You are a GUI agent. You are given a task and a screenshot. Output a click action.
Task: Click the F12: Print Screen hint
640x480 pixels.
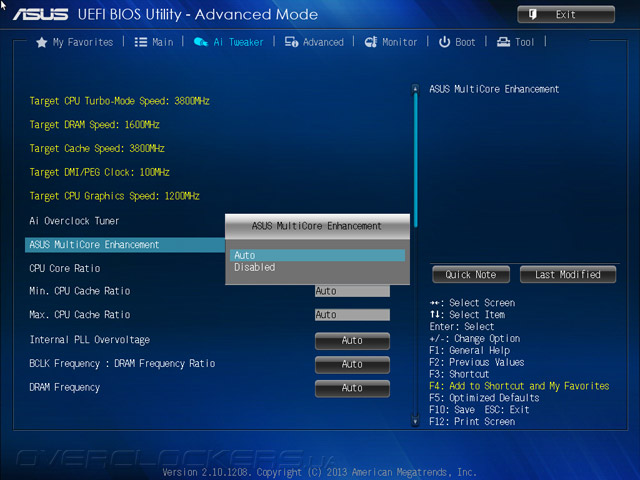tap(472, 422)
